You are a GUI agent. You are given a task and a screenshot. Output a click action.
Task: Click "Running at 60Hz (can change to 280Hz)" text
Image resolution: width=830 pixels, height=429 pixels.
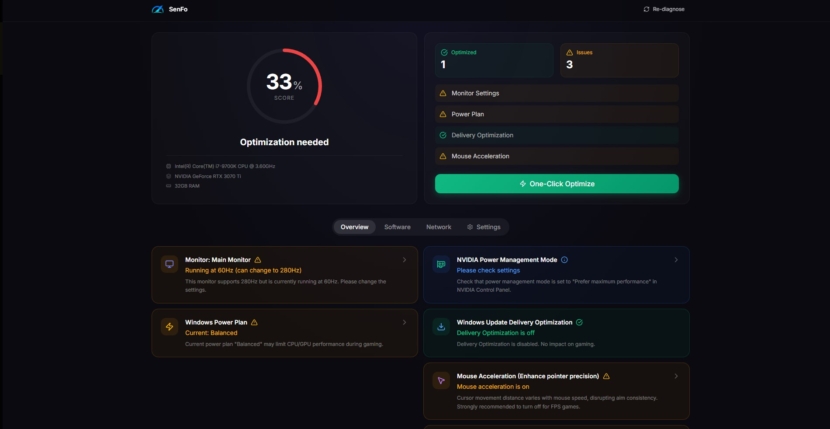(x=243, y=271)
